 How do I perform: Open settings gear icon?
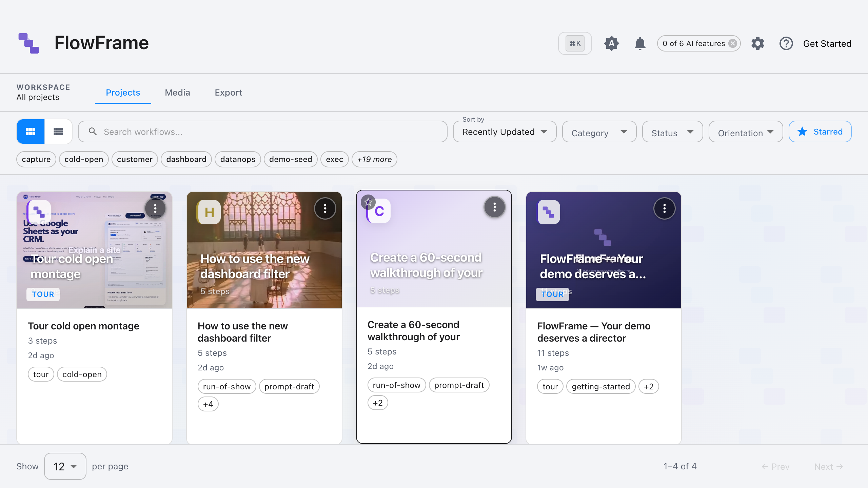(x=757, y=43)
